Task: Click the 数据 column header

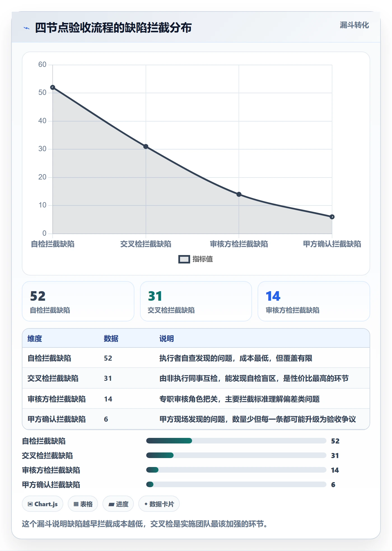Action: pos(111,338)
